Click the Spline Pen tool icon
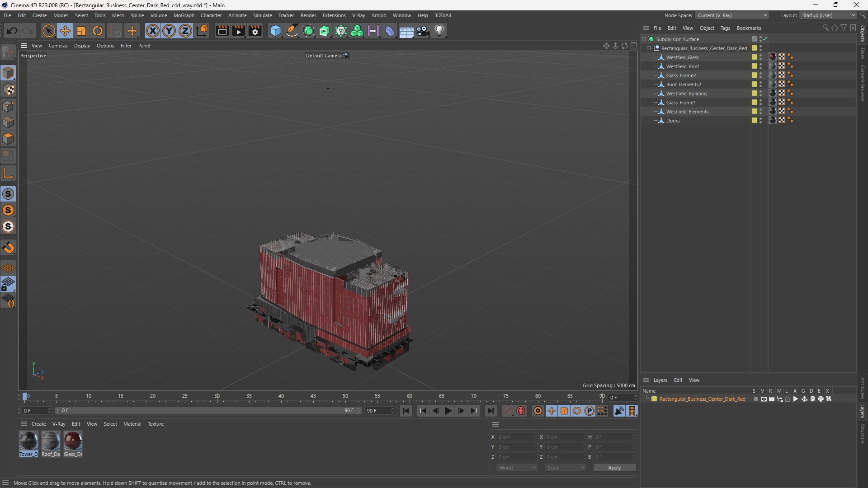 292,31
